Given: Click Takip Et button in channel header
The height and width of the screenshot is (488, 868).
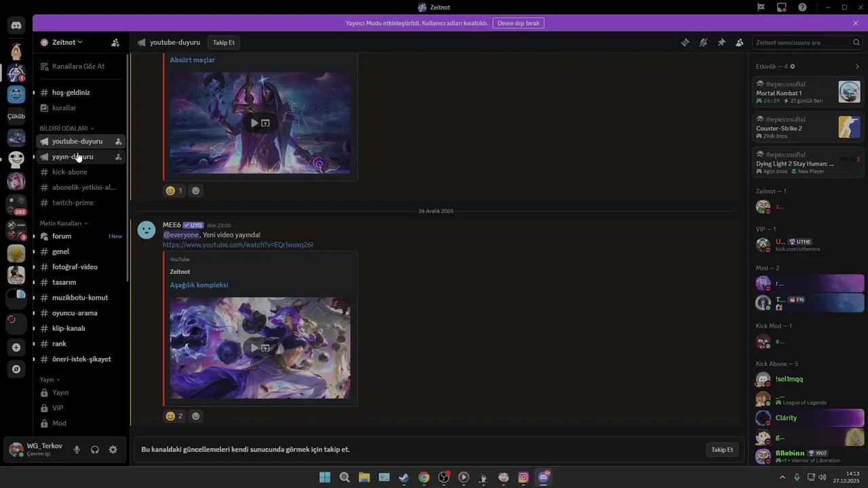Looking at the screenshot, I should (224, 42).
